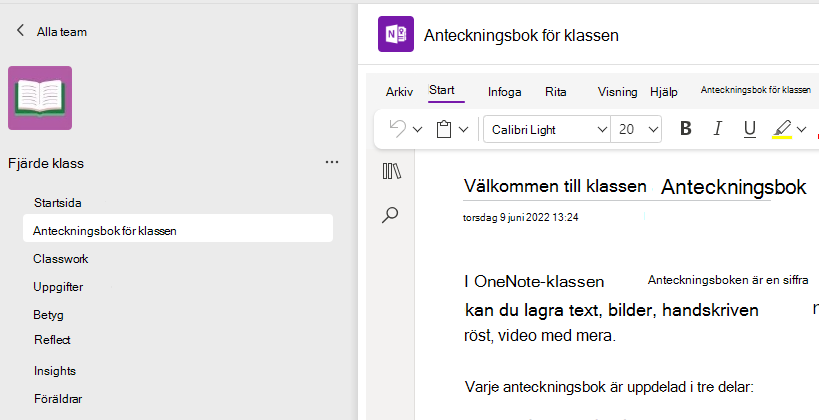This screenshot has height=420, width=819.
Task: Expand the paste options dropdown
Action: (464, 129)
